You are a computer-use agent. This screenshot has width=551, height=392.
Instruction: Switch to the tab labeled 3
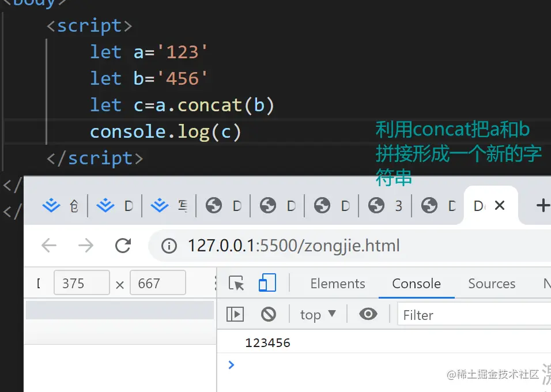pyautogui.click(x=385, y=206)
